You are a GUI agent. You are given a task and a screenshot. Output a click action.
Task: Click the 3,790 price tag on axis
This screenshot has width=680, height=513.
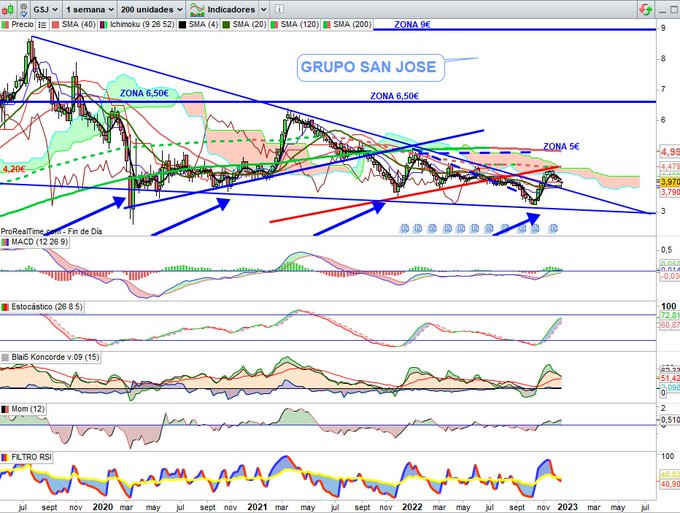tap(670, 191)
